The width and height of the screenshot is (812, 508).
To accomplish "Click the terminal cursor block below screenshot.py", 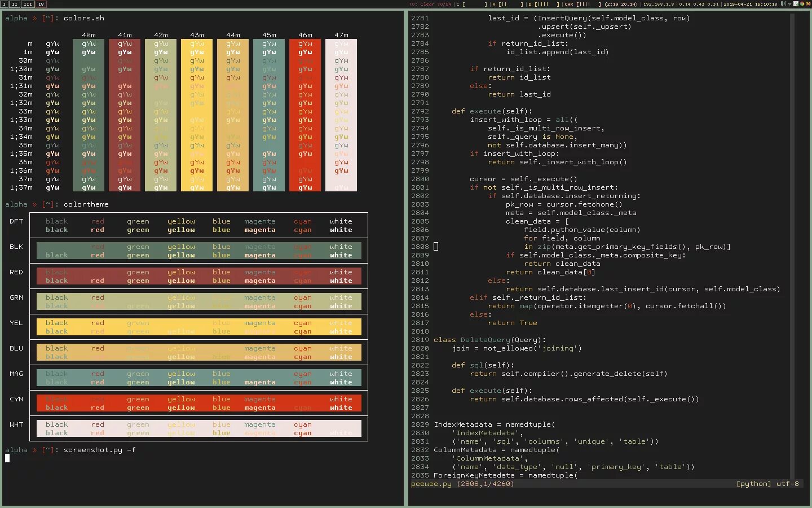I will point(7,458).
